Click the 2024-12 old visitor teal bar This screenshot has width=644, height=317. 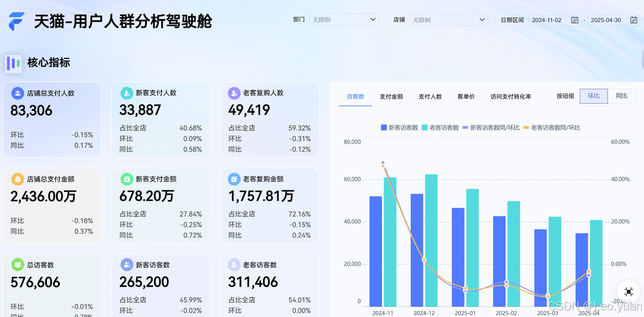(x=431, y=241)
